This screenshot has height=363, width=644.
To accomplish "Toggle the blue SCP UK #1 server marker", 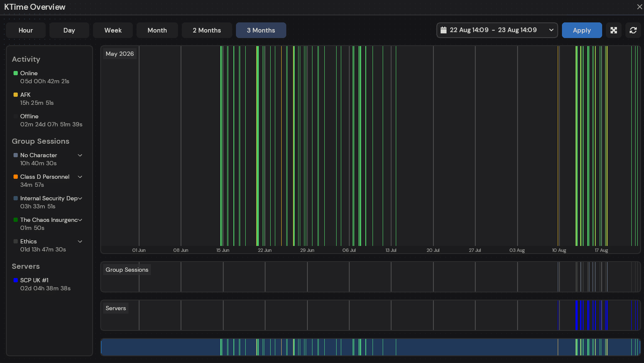I will (16, 280).
